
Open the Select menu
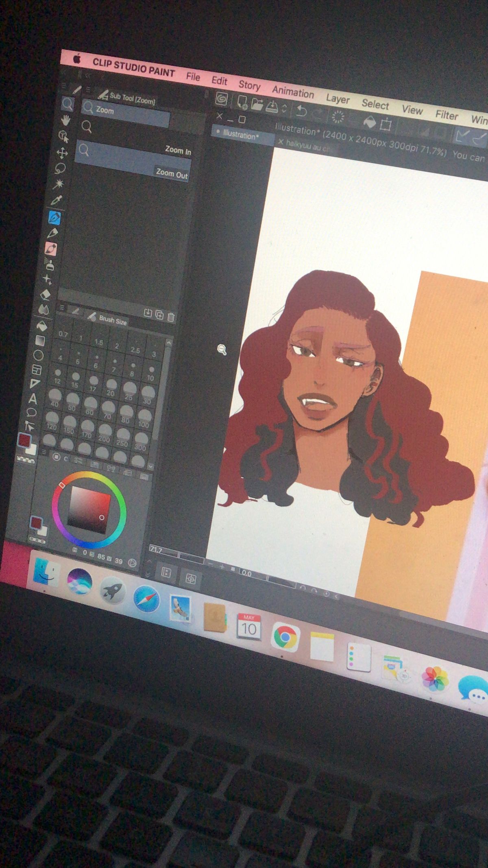coord(375,105)
